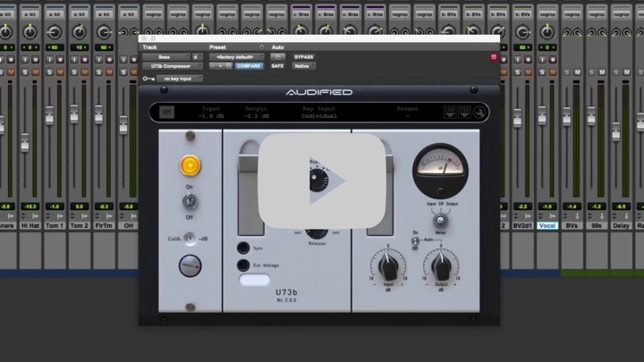This screenshot has height=362, width=644.
Task: Click the Release knob
Action: tap(317, 232)
